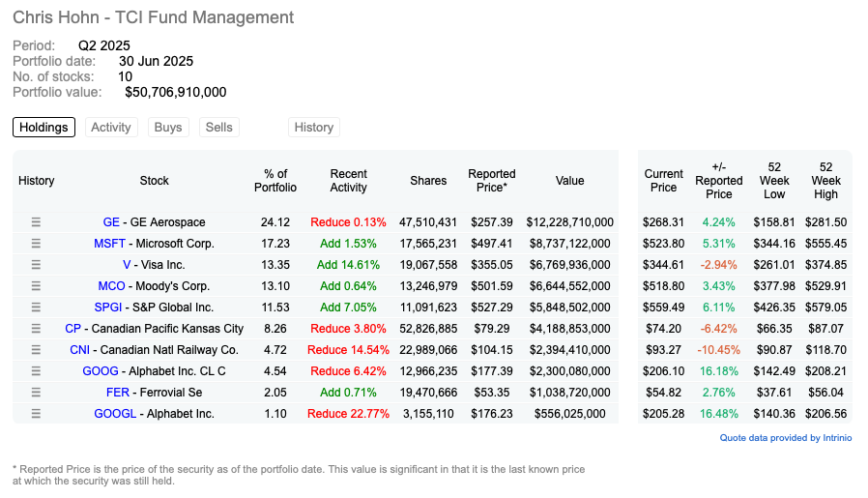This screenshot has width=868, height=498.
Task: Click the Add 0.71% activity cell
Action: (x=348, y=393)
